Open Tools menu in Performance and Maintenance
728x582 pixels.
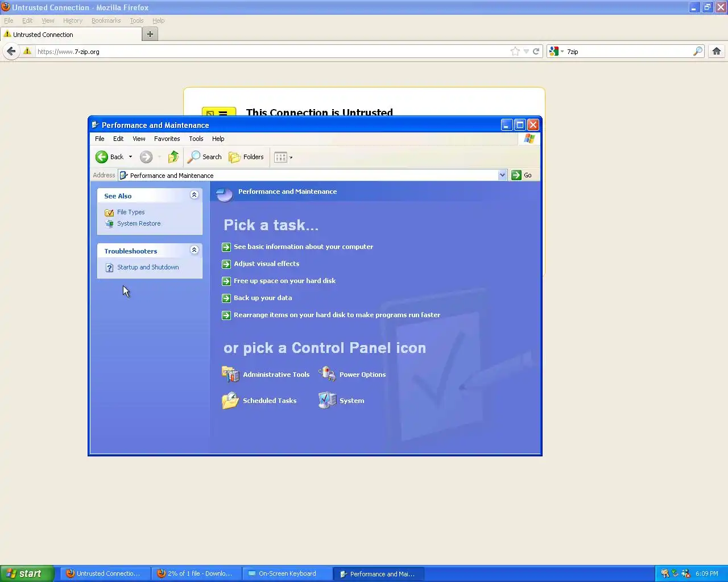pos(196,139)
